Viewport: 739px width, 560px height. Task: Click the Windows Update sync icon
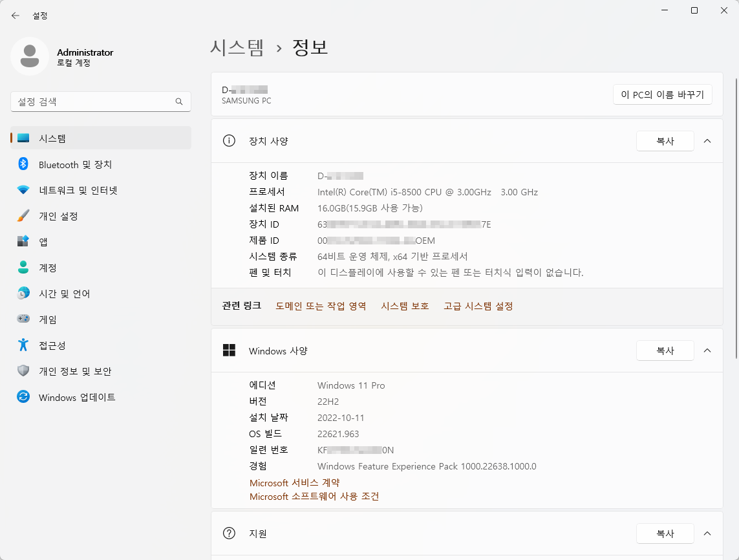click(x=23, y=397)
